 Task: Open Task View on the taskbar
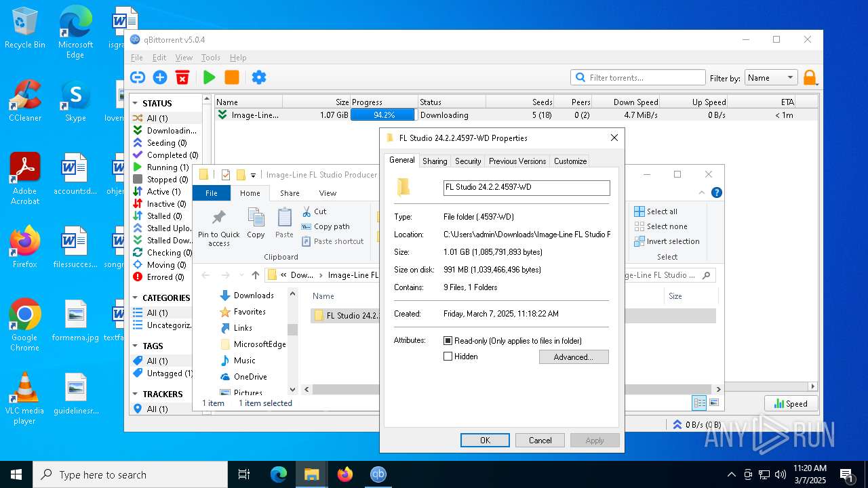pos(244,474)
